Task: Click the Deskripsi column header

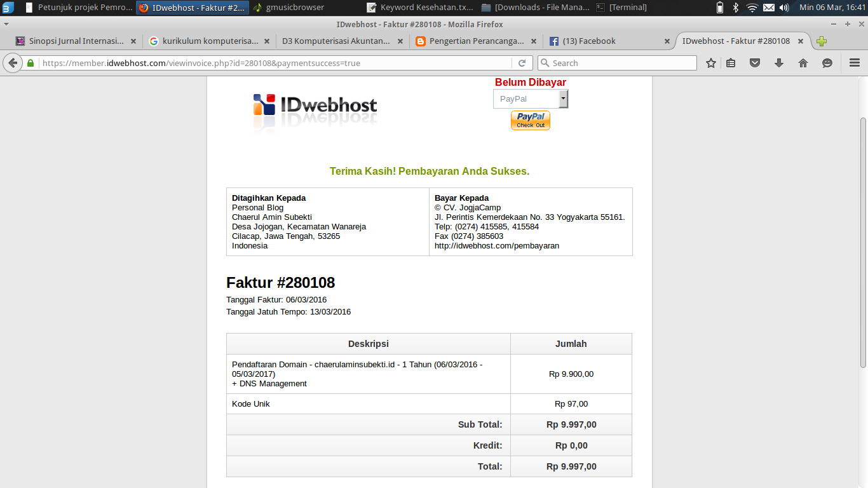Action: (x=369, y=344)
